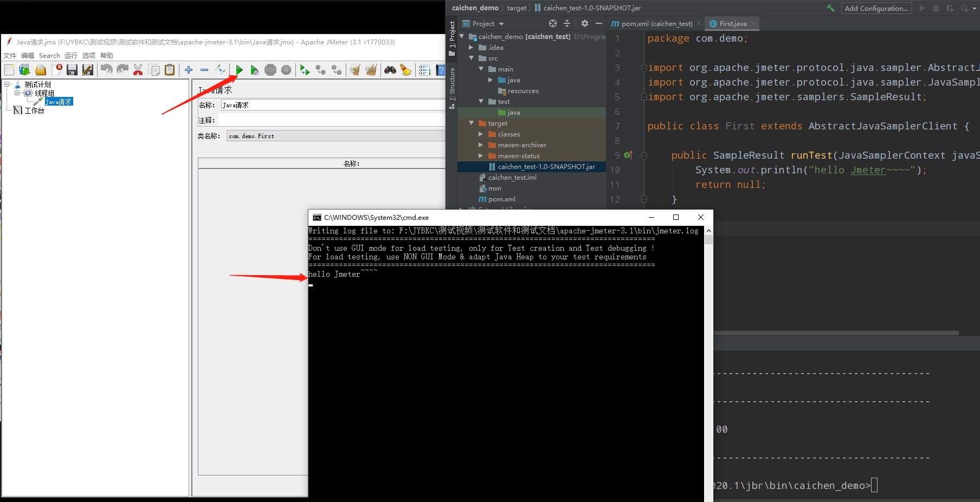Open 帮助 menu in JMeter
This screenshot has width=980, height=502.
pos(107,55)
